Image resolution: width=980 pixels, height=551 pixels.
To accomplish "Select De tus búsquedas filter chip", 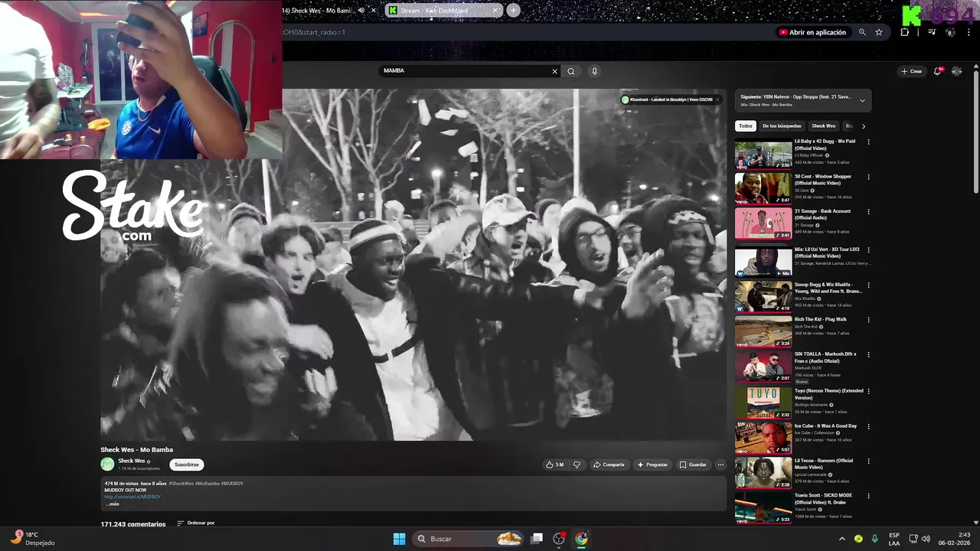I will click(x=782, y=126).
